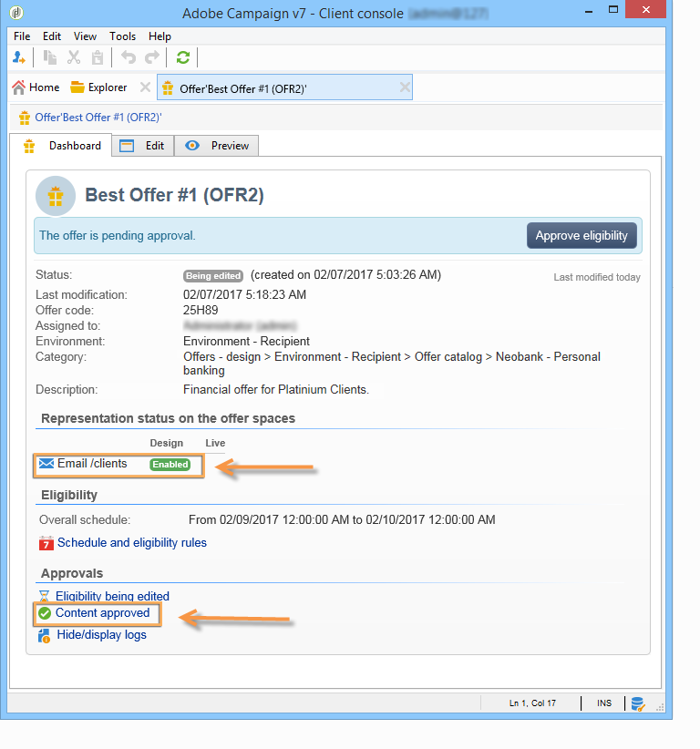
Task: Click the hourglass eligibility icon
Action: [x=44, y=596]
